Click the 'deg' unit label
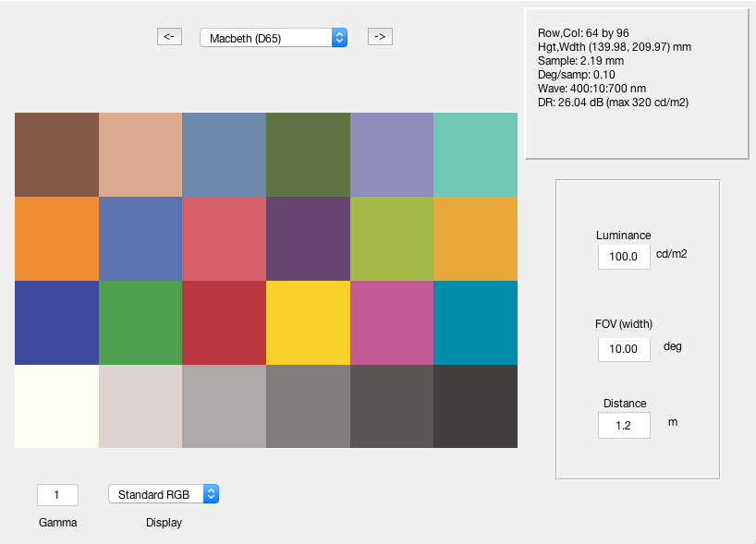 673,347
